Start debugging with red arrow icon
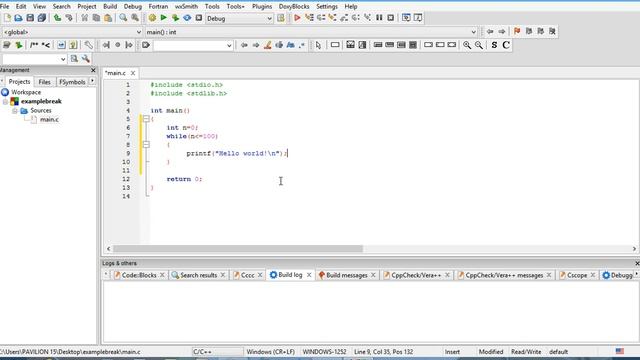 297,18
